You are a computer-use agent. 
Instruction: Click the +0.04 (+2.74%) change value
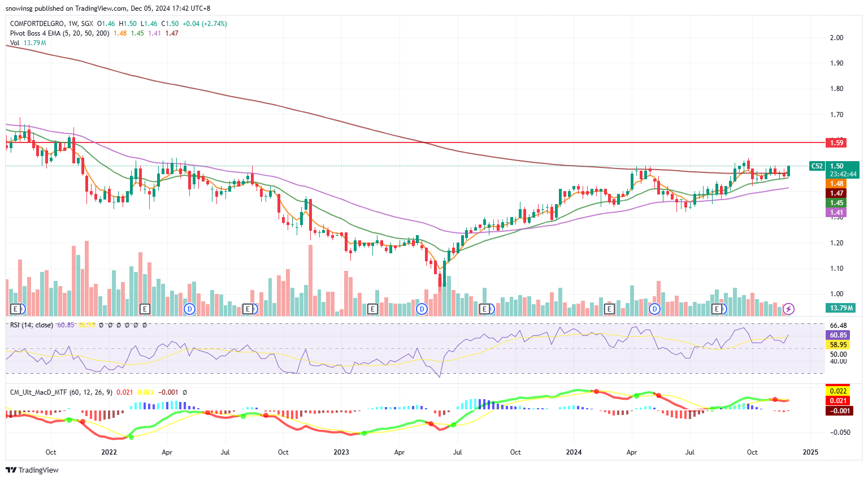[x=205, y=24]
